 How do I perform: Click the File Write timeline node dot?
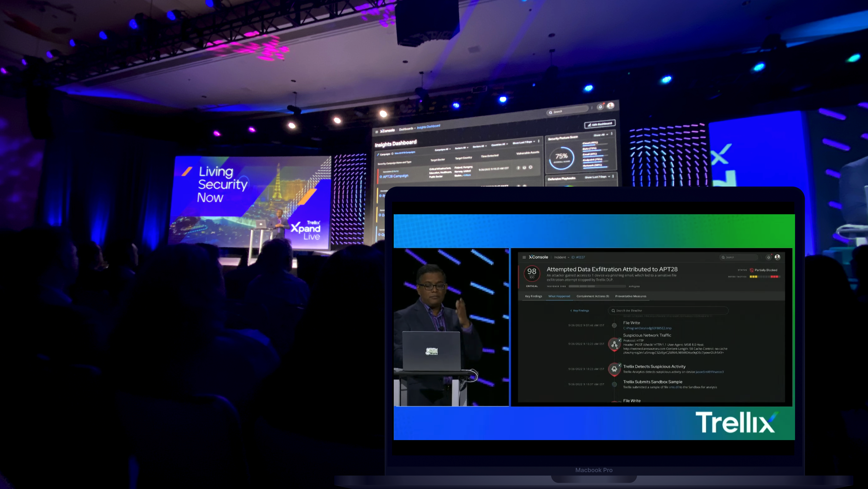(x=614, y=325)
